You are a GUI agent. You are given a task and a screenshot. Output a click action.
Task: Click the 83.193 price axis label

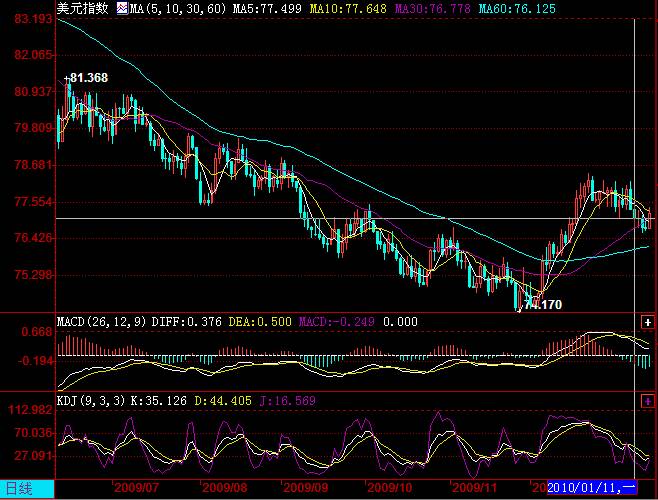tap(34, 18)
